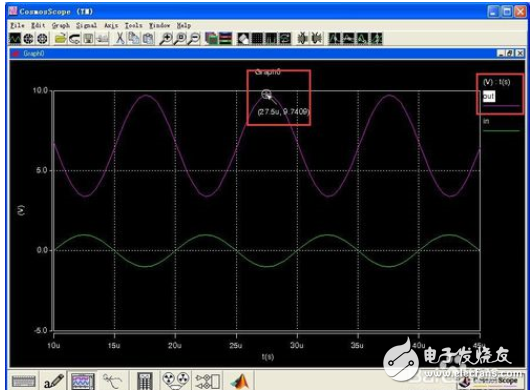Open the Window menu
The image size is (531, 390).
[x=160, y=26]
